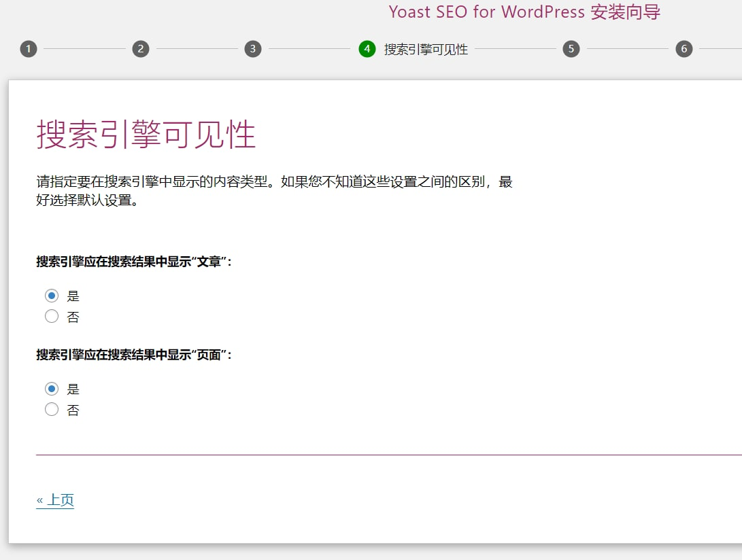Screen dimensions: 742x560
Task: Select 是 radio button for 文章
Action: 52,296
